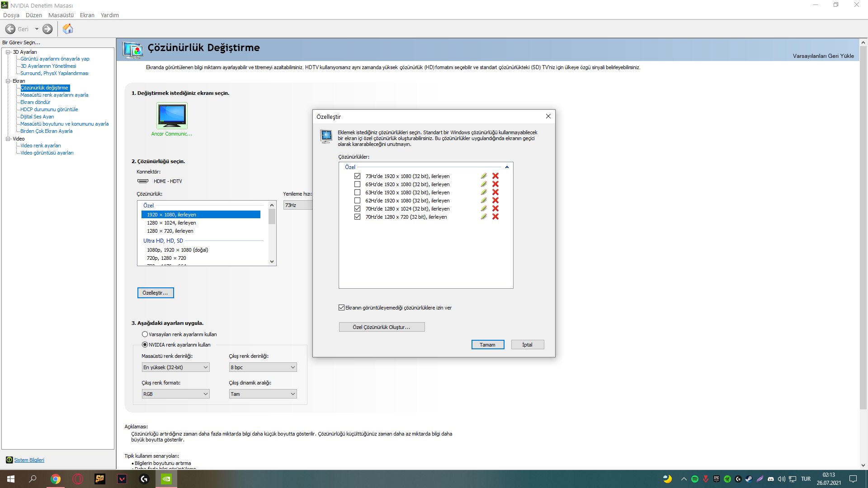Open the Masaüstü menu

(61, 15)
